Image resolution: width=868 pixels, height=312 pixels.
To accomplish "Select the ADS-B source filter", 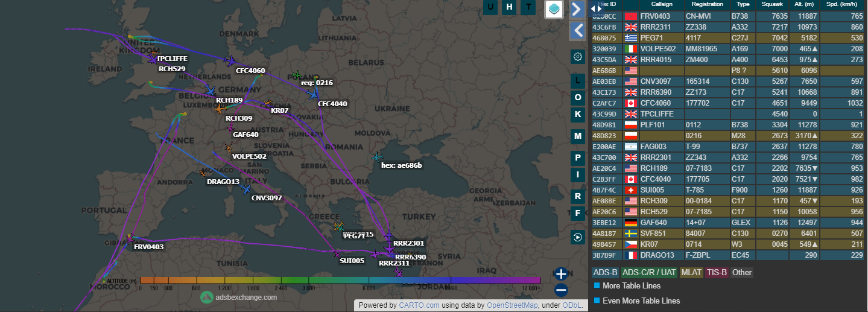I will [x=605, y=272].
